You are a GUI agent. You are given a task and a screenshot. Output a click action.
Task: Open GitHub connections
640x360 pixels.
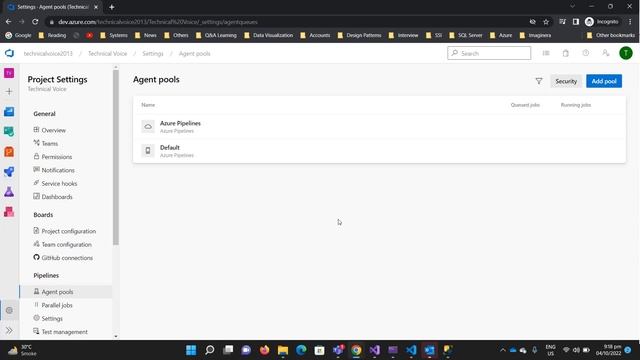pyautogui.click(x=67, y=258)
